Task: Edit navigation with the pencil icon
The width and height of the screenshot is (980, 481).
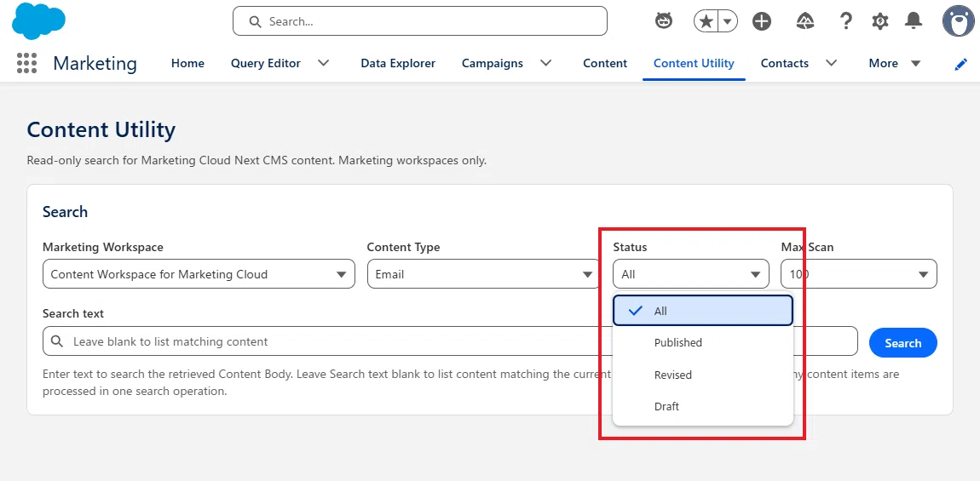Action: (x=961, y=65)
